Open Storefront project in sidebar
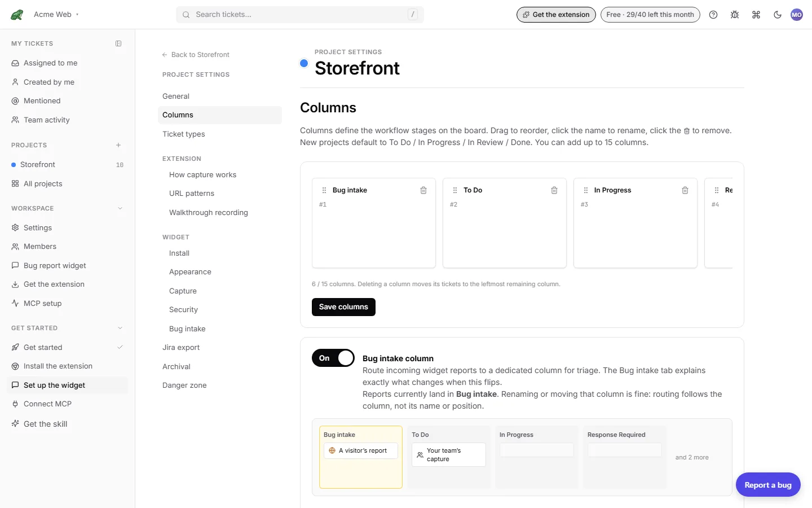This screenshot has width=812, height=508. [x=68, y=165]
